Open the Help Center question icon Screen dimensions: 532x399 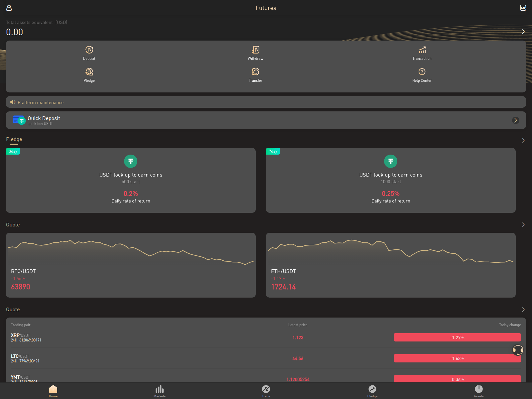[x=422, y=72]
